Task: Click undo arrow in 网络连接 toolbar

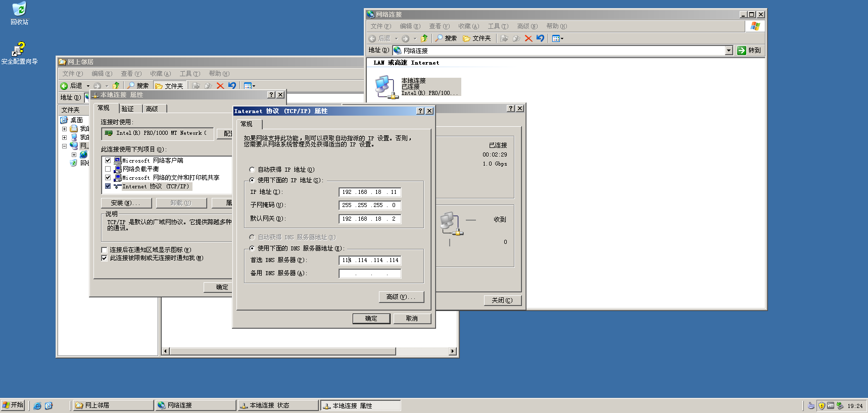Action: pos(541,38)
